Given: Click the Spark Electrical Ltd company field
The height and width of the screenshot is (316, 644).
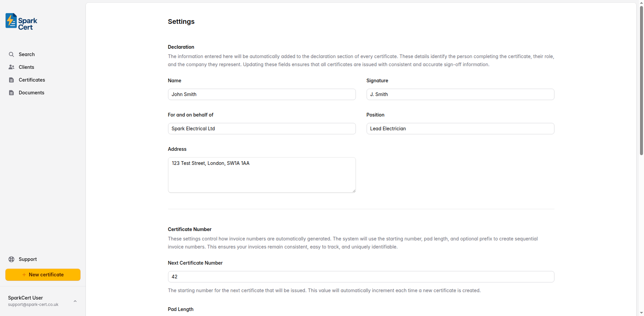Looking at the screenshot, I should click(262, 129).
